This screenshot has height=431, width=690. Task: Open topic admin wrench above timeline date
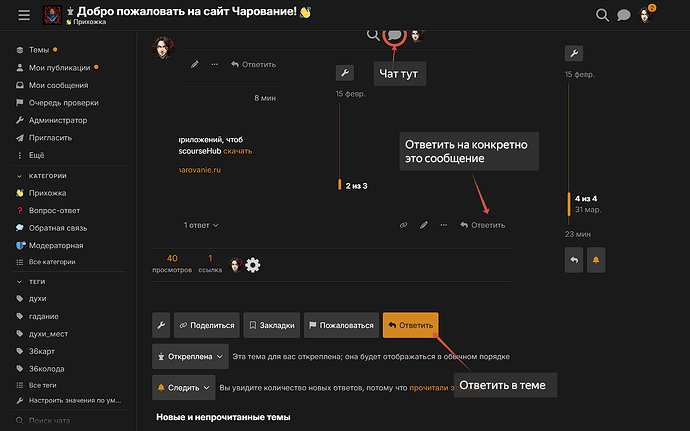pyautogui.click(x=573, y=53)
